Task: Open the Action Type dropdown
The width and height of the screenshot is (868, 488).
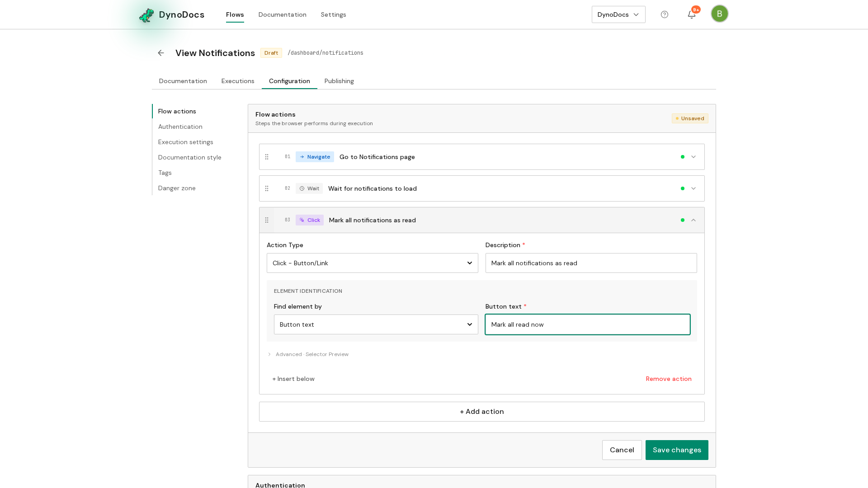Action: (x=373, y=263)
